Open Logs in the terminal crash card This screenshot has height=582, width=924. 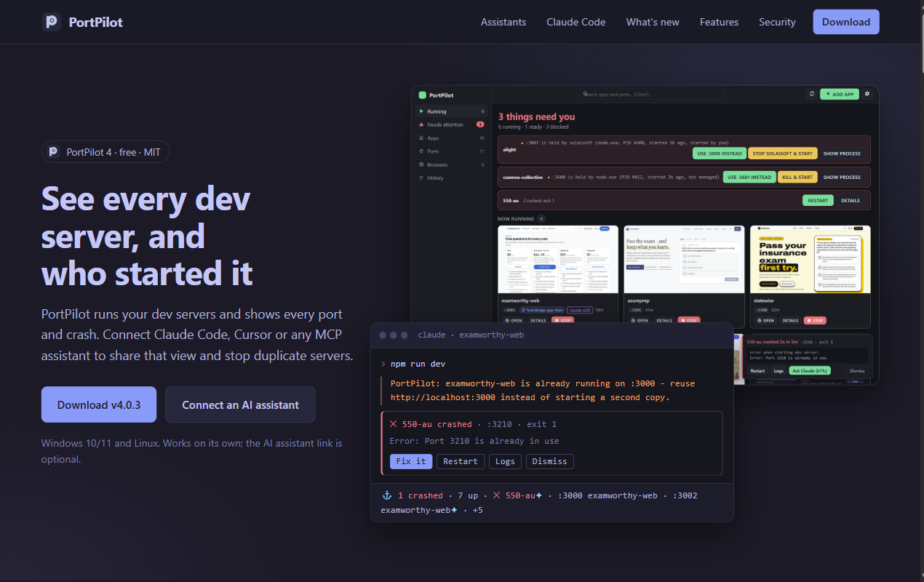[505, 461]
